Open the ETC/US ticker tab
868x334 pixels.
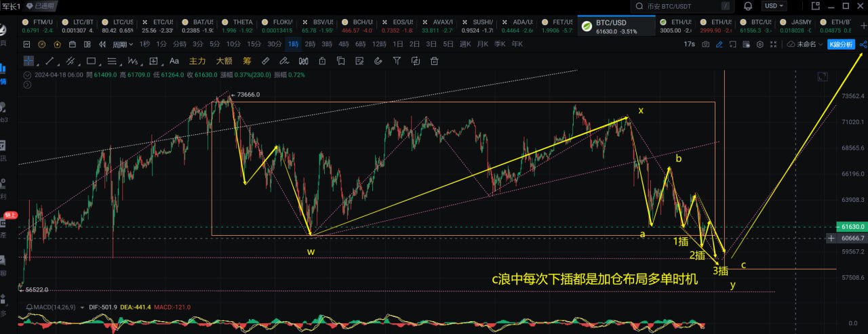coord(157,26)
